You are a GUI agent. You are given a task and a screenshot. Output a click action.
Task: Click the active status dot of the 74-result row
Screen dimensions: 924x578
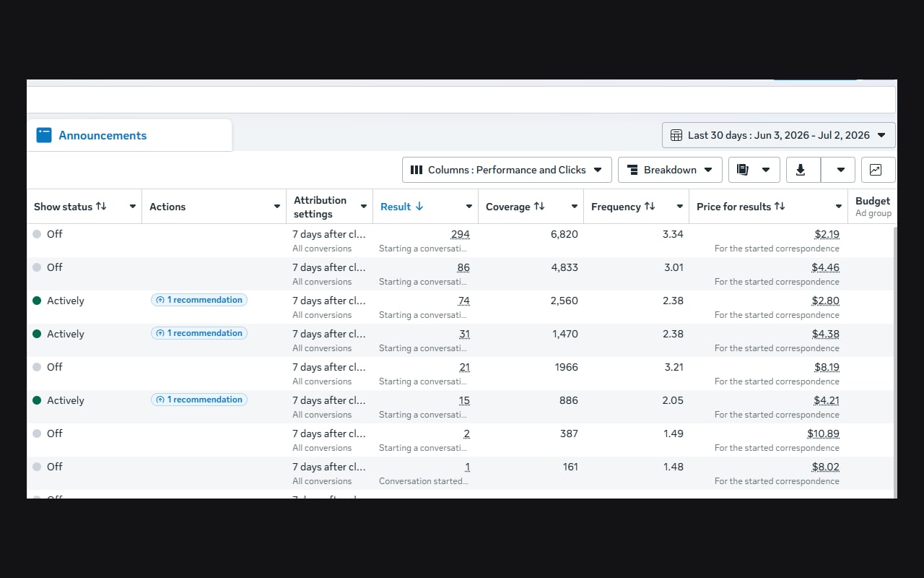37,301
